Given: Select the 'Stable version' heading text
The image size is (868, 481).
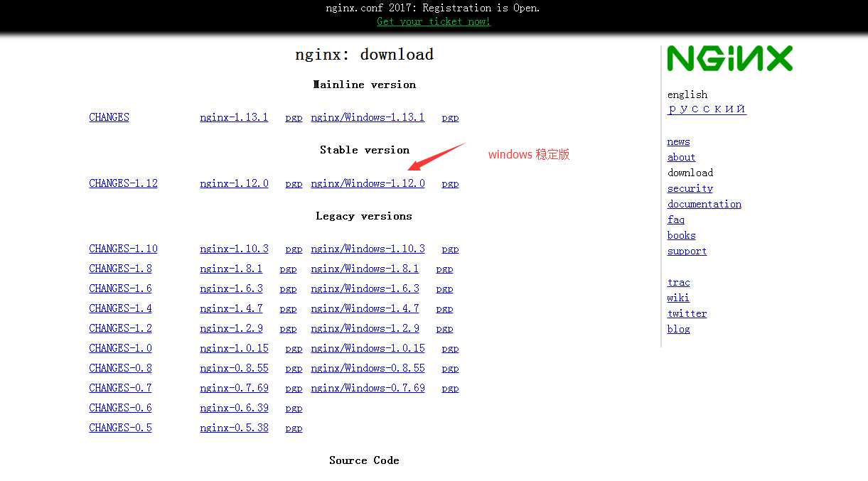Looking at the screenshot, I should [x=365, y=150].
